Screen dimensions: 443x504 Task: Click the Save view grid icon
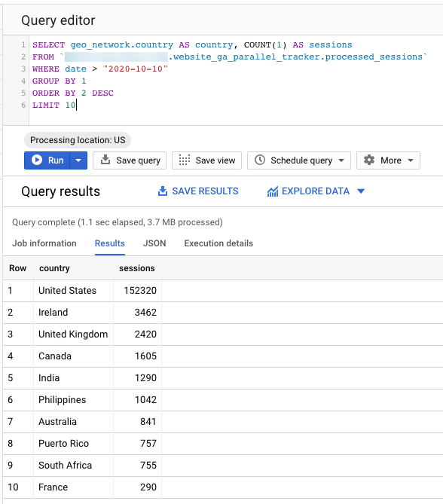coord(185,160)
